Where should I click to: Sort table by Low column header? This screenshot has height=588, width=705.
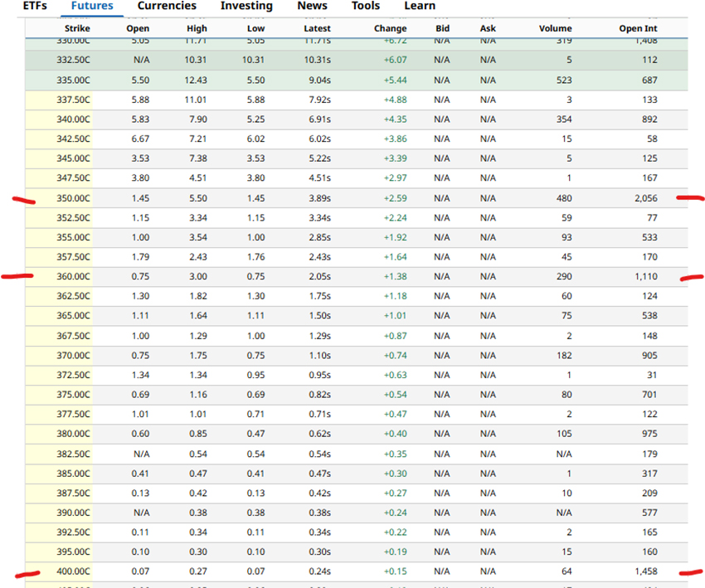[x=255, y=28]
